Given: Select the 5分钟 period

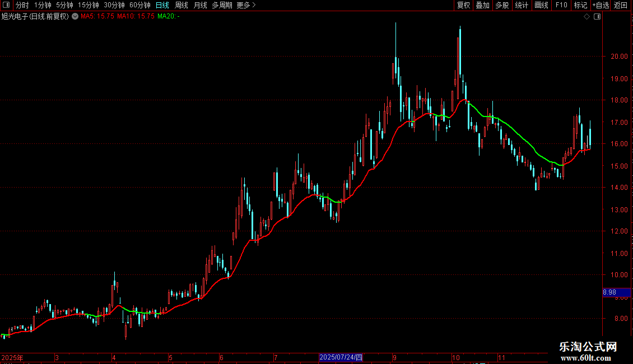Looking at the screenshot, I should point(64,5).
